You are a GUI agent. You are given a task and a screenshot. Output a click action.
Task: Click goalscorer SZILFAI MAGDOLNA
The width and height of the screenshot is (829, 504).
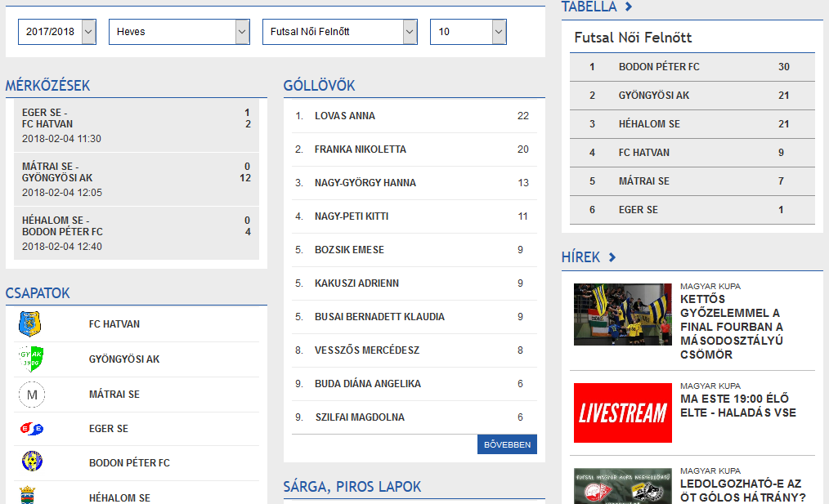point(360,417)
